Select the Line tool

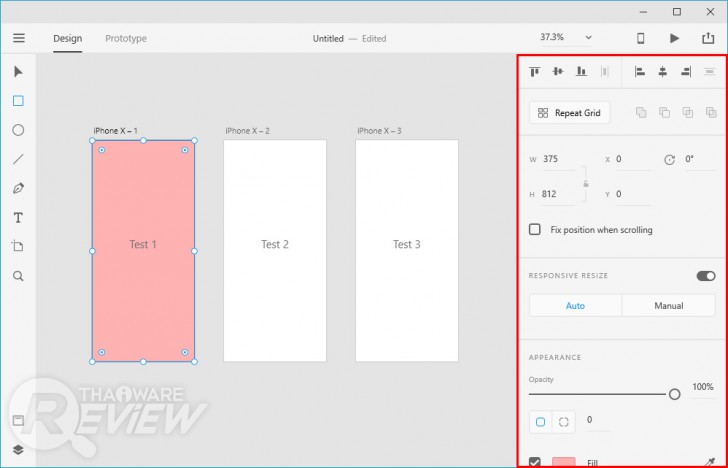pyautogui.click(x=18, y=159)
